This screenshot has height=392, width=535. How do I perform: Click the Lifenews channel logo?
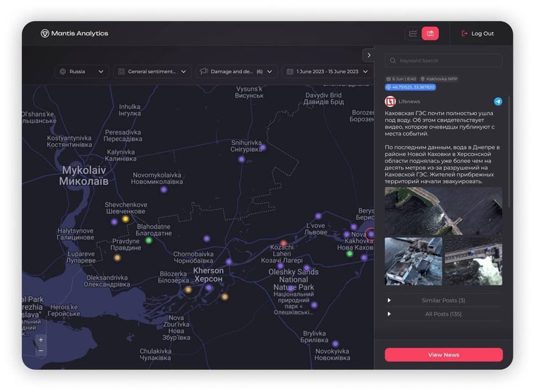[x=390, y=101]
